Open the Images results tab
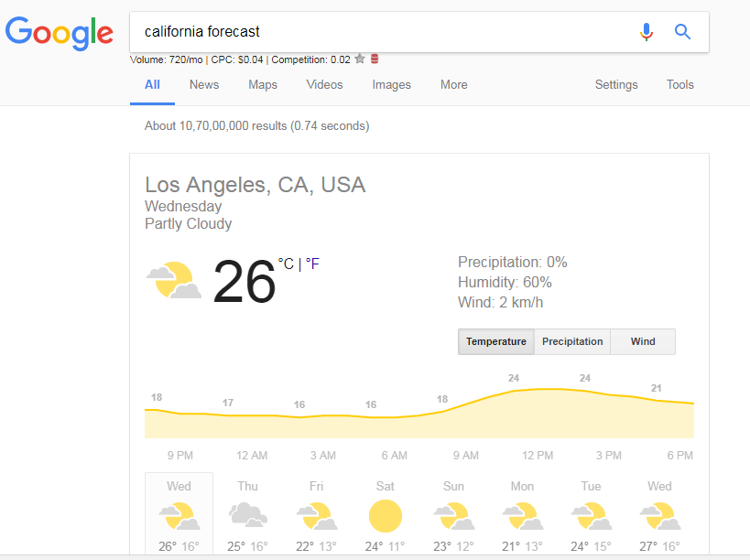This screenshot has height=560, width=750. coord(391,85)
